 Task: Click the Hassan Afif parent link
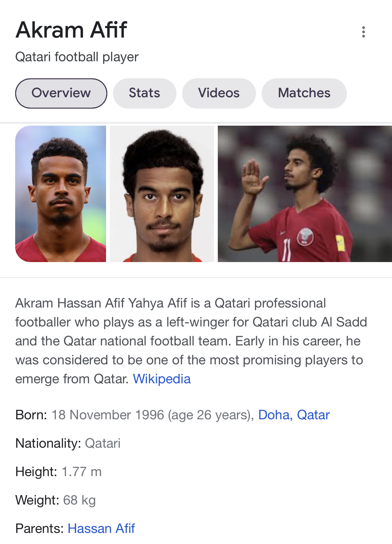pos(101,529)
